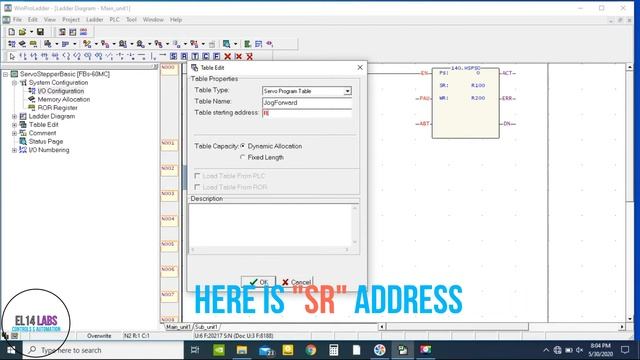Image resolution: width=640 pixels, height=360 pixels.
Task: Expand the Comment node
Action: pos(14,133)
